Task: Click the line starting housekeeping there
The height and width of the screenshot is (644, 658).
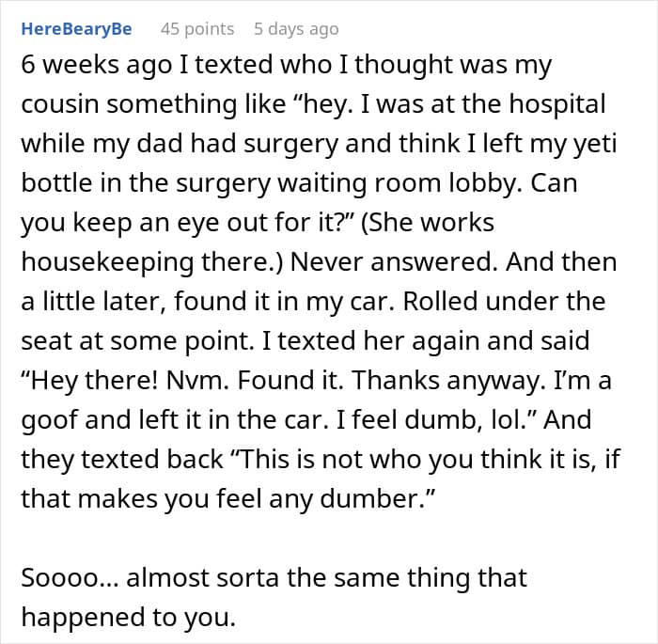Action: (319, 262)
